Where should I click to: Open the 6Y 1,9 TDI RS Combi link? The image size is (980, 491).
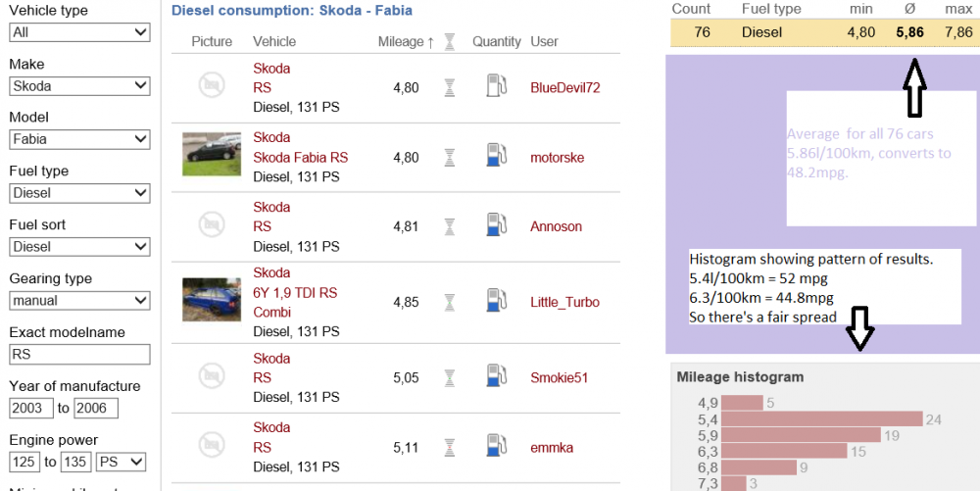[294, 303]
